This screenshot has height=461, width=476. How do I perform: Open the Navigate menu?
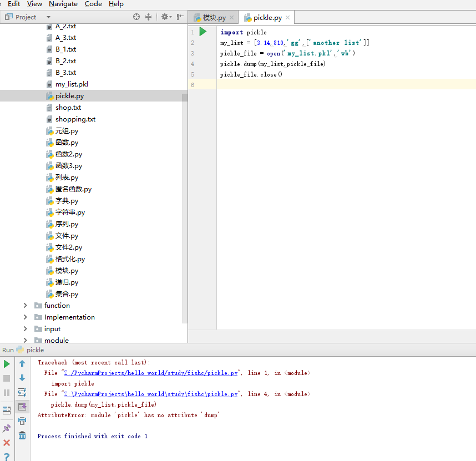tap(62, 4)
